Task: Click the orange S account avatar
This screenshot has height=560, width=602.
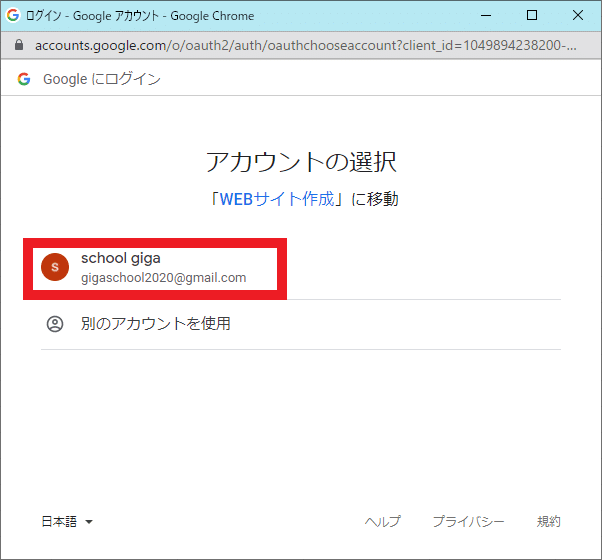Action: [x=55, y=267]
